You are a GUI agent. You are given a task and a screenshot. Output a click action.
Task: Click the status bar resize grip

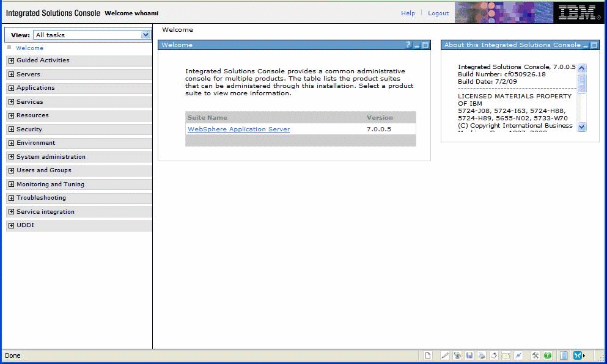tap(601, 358)
